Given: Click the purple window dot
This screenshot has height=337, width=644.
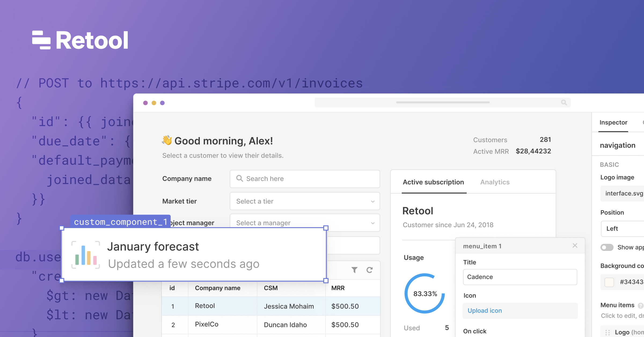Looking at the screenshot, I should coord(162,103).
